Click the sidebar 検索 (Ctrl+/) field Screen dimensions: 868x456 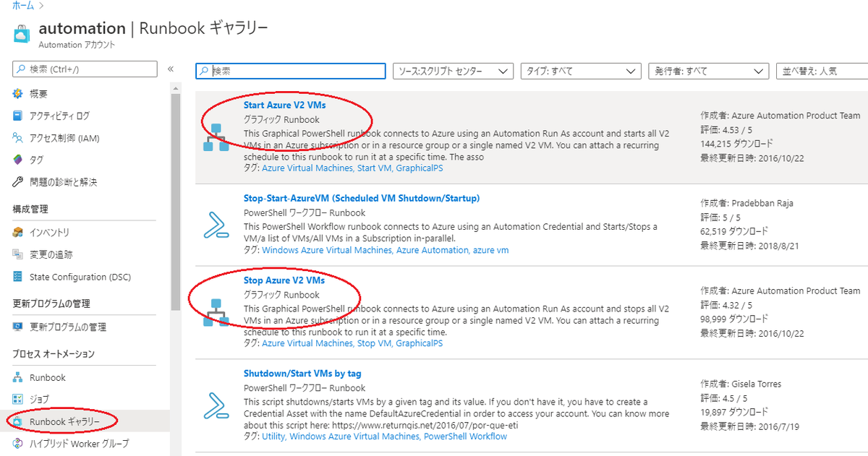pos(85,69)
